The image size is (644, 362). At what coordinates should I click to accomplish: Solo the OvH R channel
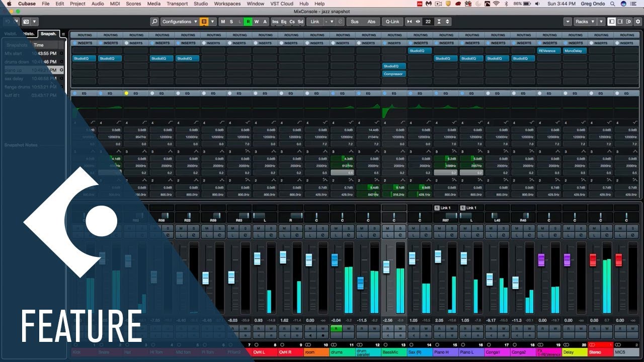(x=297, y=228)
